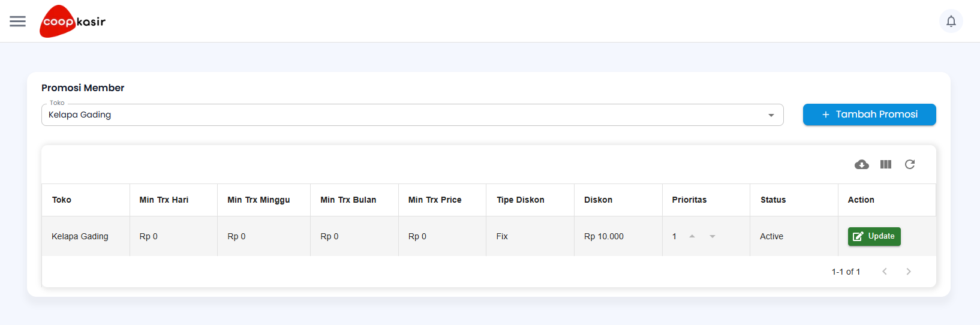The image size is (980, 325).
Task: Increase priority with up arrow
Action: click(x=692, y=236)
